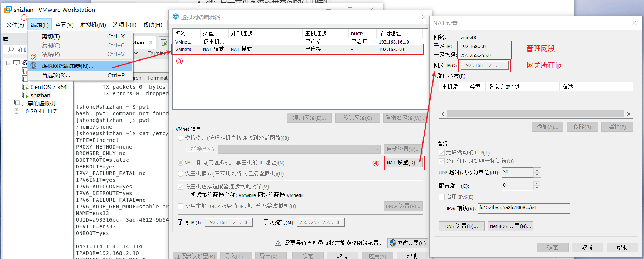Click the CentOS 7 x64 running VM icon

pyautogui.click(x=25, y=87)
